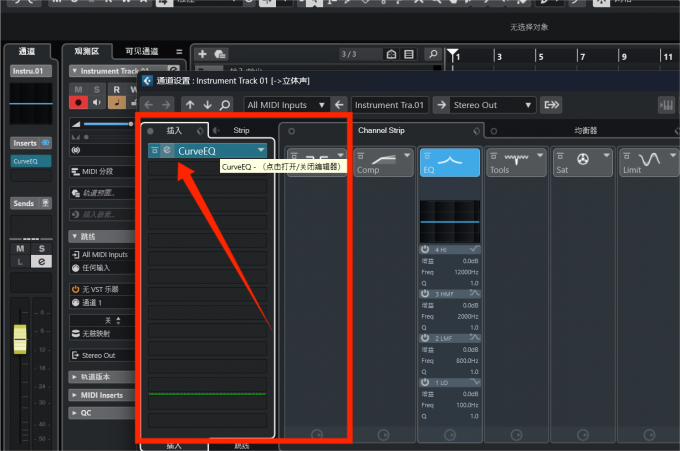Screen dimensions: 680x451
Task: Click the Sat module in channel strip
Action: 583,162
